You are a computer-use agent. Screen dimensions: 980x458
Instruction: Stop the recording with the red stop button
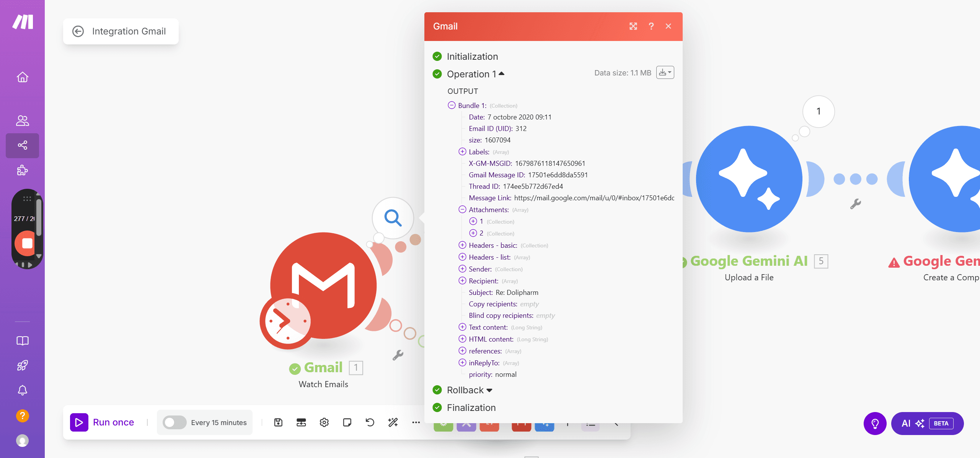[26, 244]
